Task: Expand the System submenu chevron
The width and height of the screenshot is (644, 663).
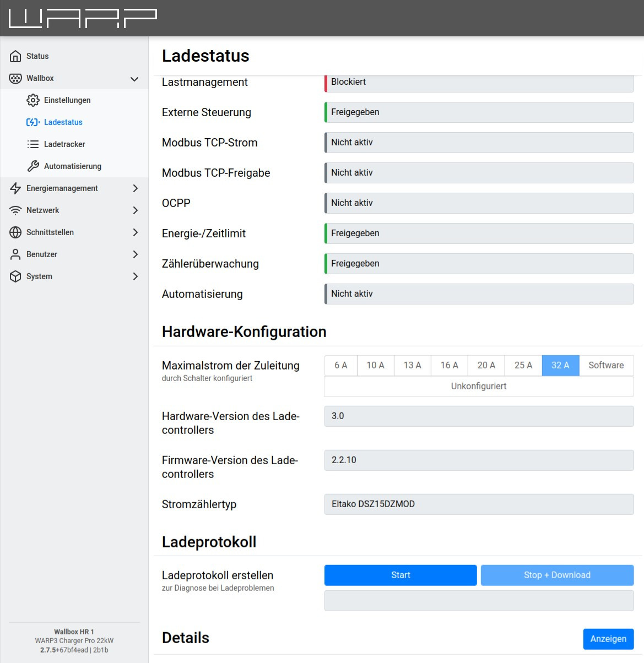Action: tap(135, 276)
